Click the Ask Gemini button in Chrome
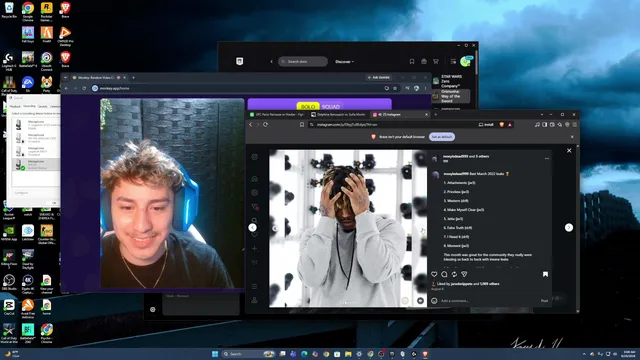 379,78
